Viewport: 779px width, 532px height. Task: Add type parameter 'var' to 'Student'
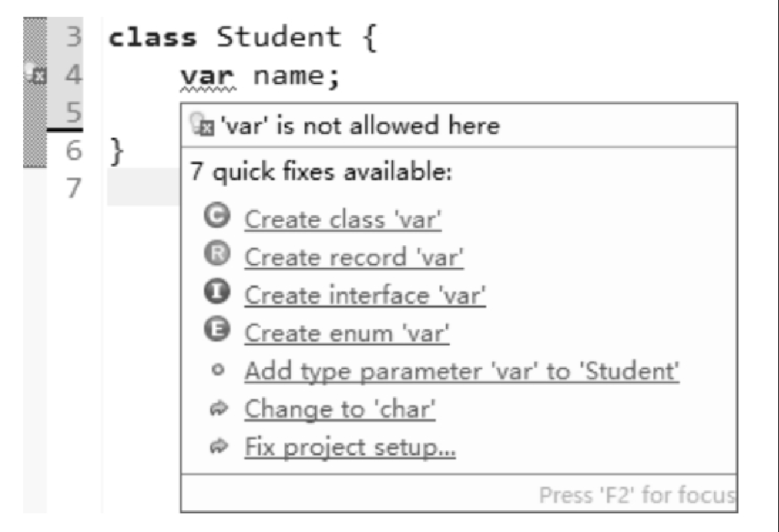tap(462, 372)
